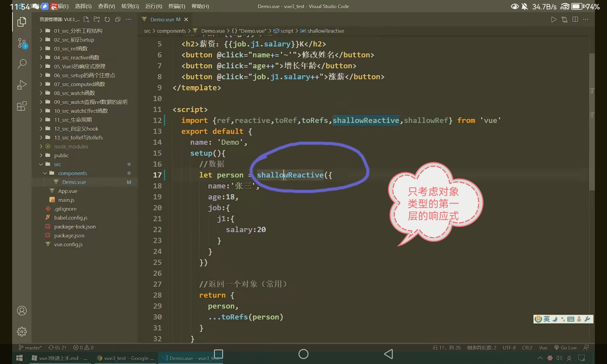Click the Run Code play icon
This screenshot has height=364, width=607.
(554, 19)
